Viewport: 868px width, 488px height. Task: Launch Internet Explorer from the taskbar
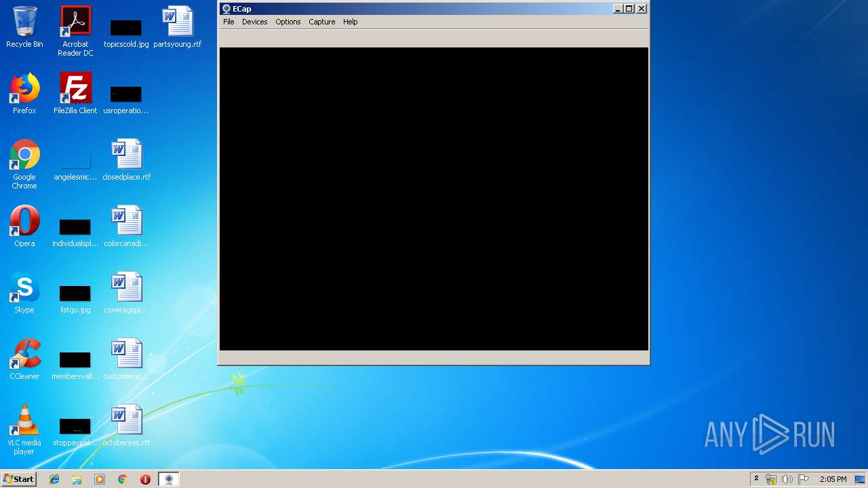click(54, 479)
